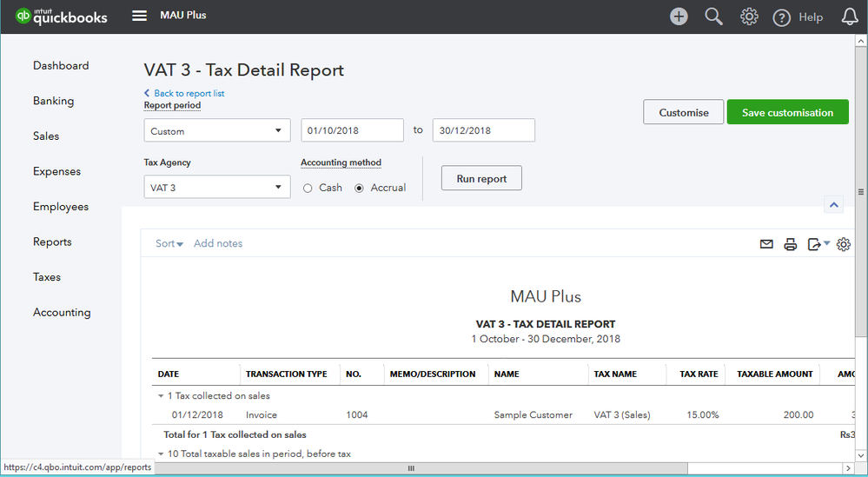The width and height of the screenshot is (868, 477).
Task: Click the MEMO/DESCRIPTION column header
Action: point(433,374)
